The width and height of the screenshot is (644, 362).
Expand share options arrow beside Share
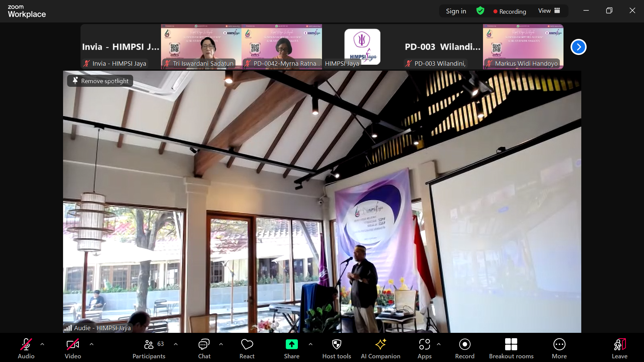pos(311,344)
